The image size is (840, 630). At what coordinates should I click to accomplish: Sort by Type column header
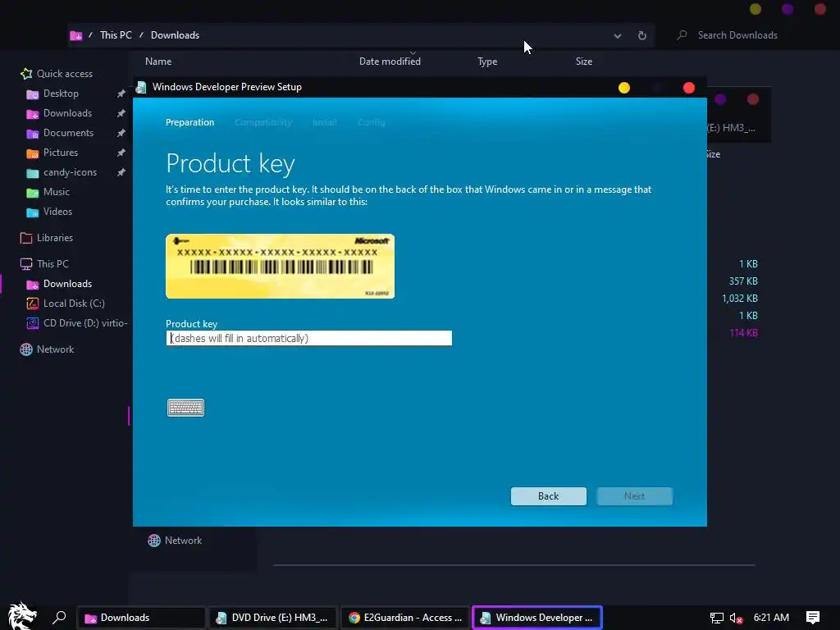tap(487, 62)
